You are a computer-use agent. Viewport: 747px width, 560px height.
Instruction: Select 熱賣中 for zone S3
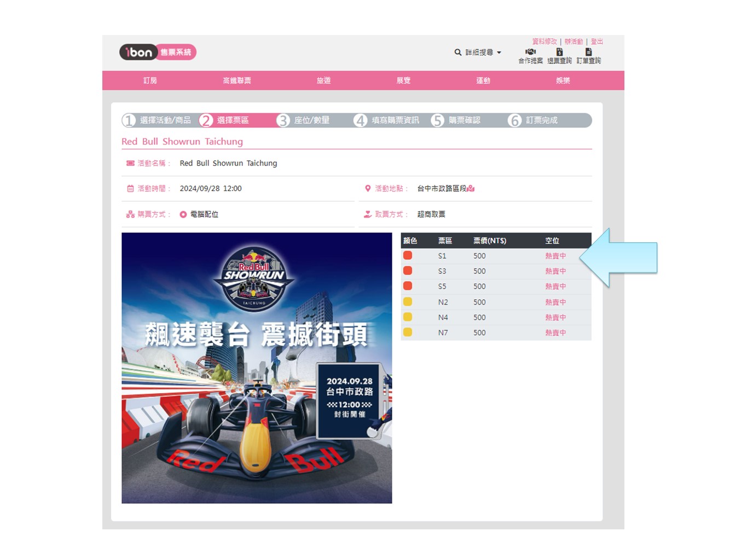[555, 271]
